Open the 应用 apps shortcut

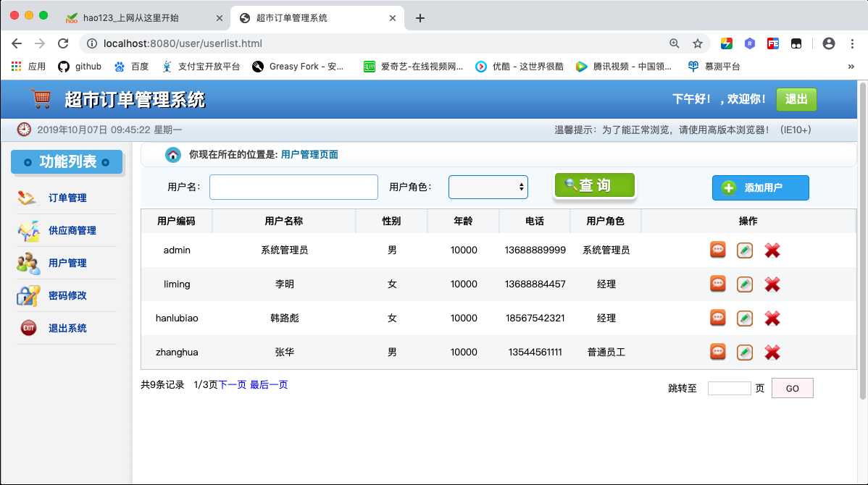pyautogui.click(x=29, y=67)
